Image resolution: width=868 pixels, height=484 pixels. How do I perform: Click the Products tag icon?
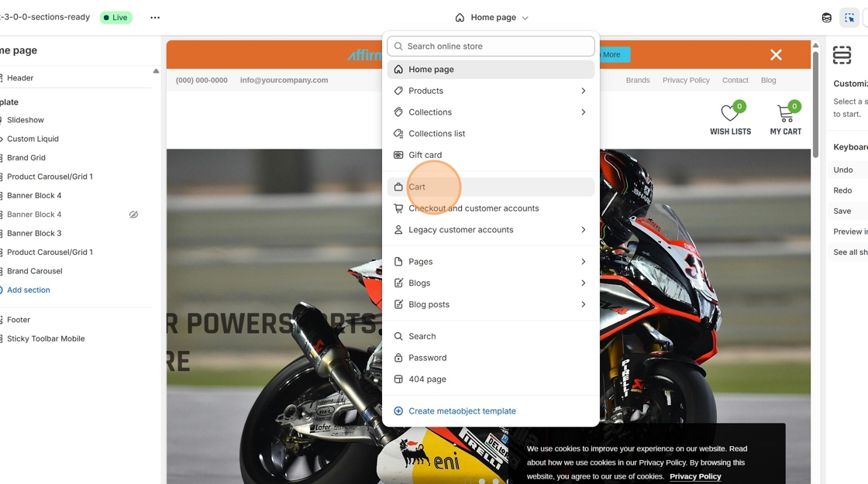398,91
